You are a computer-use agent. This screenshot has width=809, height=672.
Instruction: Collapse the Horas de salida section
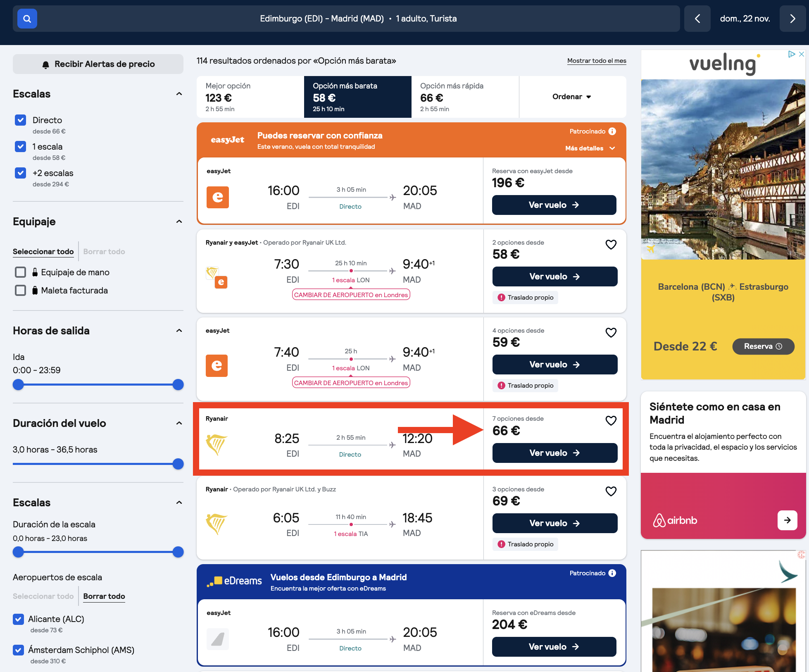point(179,331)
